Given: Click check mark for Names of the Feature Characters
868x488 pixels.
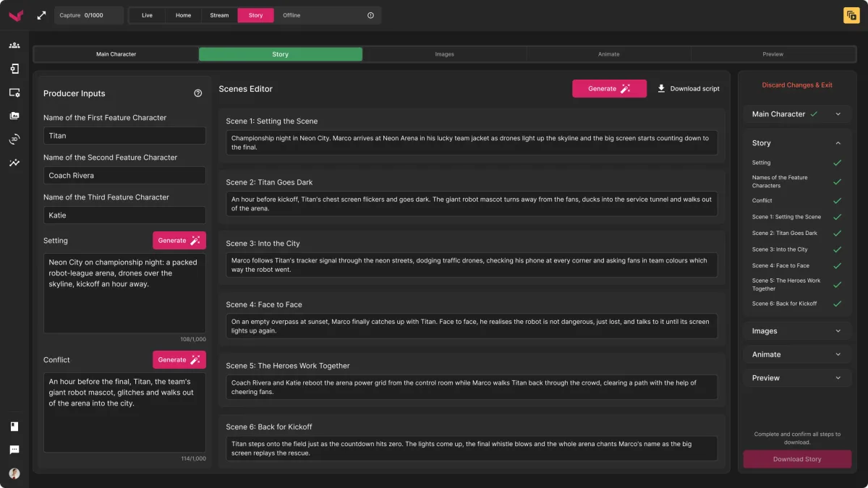Looking at the screenshot, I should [x=838, y=181].
